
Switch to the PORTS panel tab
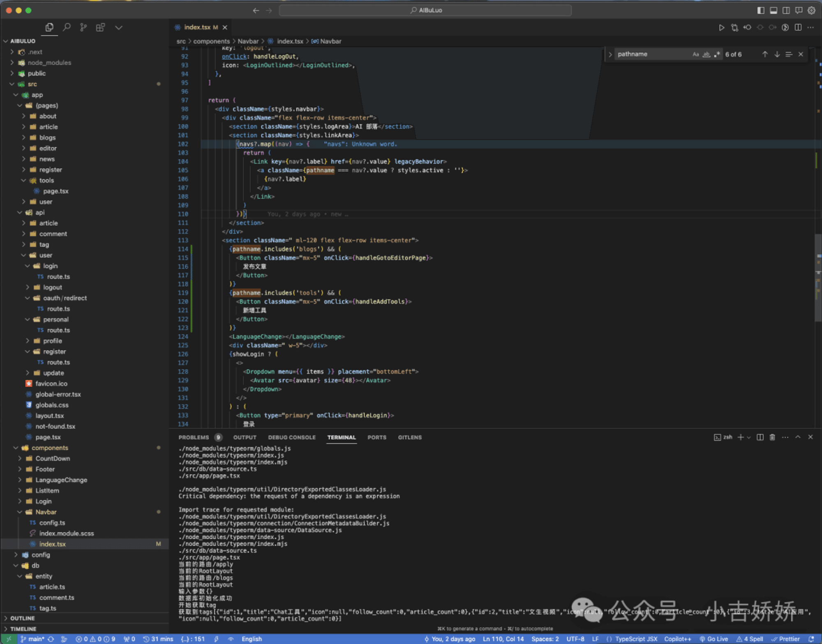point(377,437)
